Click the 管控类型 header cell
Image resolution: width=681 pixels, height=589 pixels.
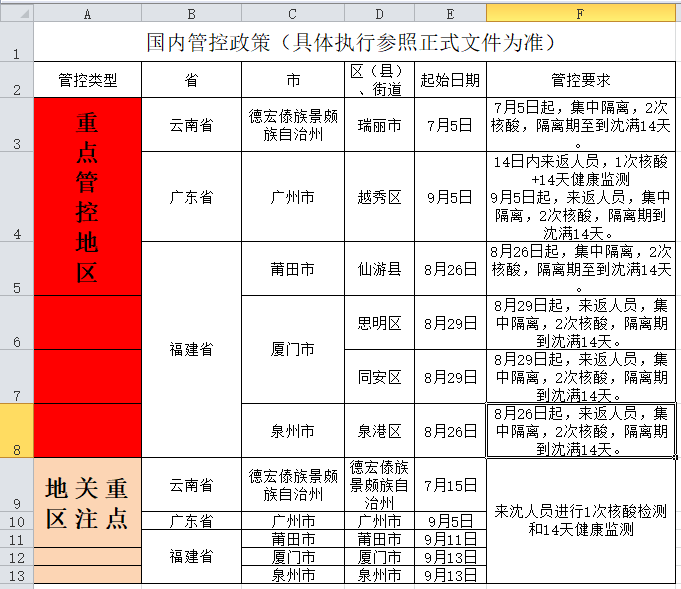point(87,79)
